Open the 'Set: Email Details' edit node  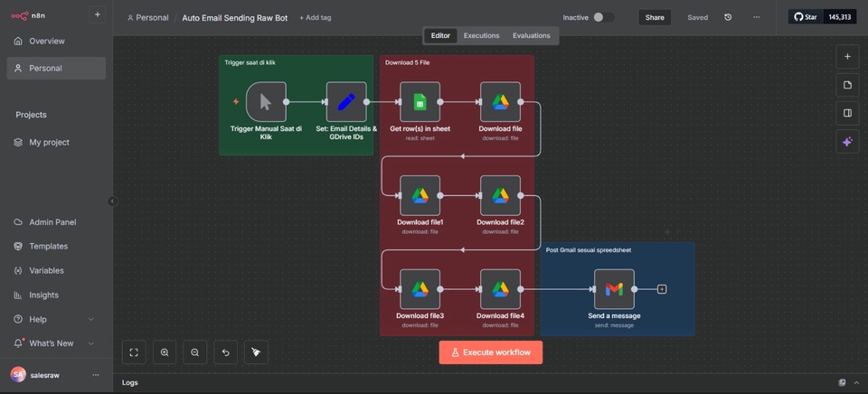coord(346,102)
